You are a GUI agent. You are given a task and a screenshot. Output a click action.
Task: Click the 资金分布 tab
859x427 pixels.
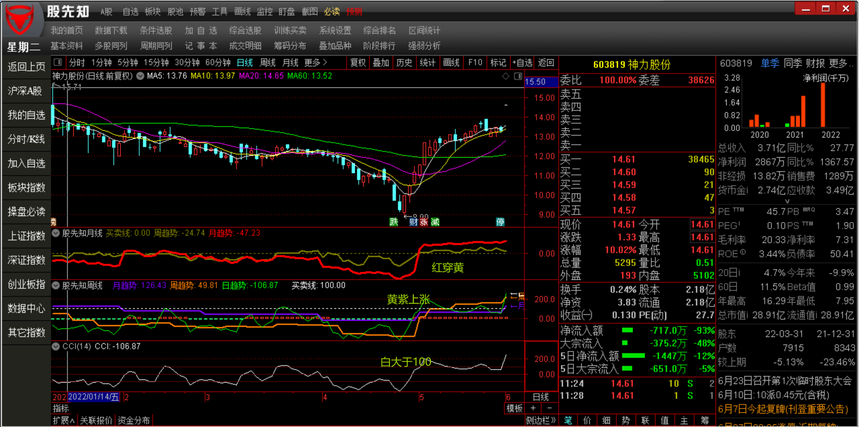[x=134, y=420]
